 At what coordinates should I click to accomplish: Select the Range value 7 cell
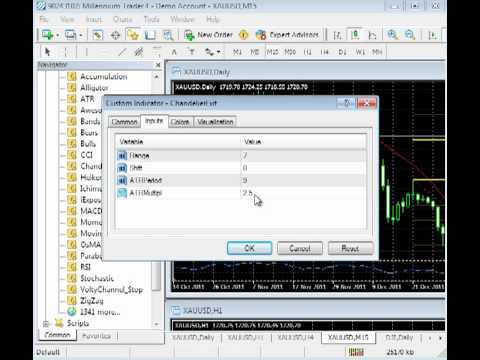(303, 155)
